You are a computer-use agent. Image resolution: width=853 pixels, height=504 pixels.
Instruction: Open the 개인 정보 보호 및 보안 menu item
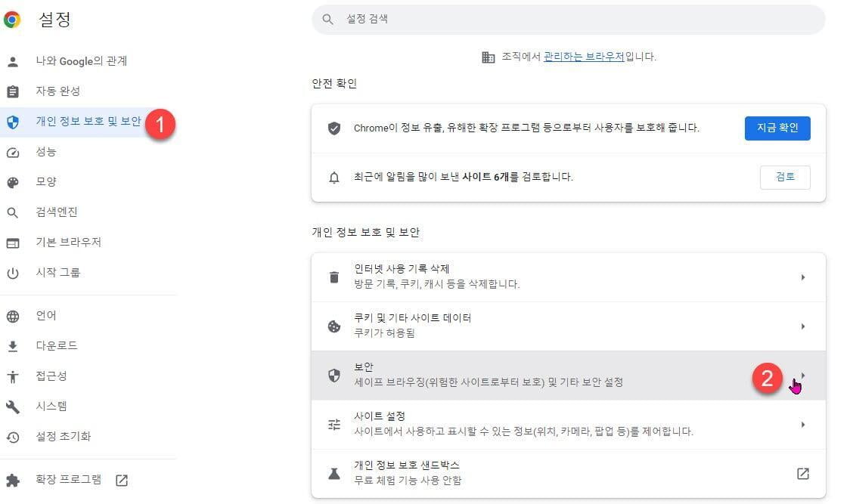pos(88,121)
